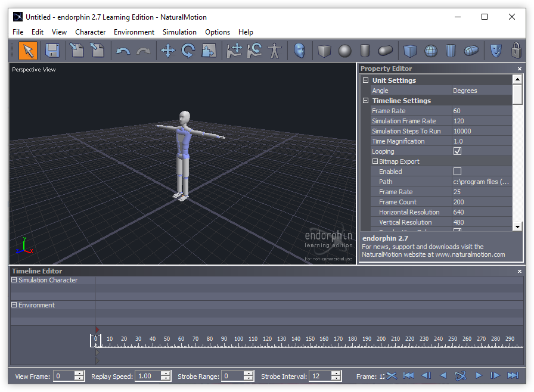Click the View Frame input field

click(x=64, y=376)
